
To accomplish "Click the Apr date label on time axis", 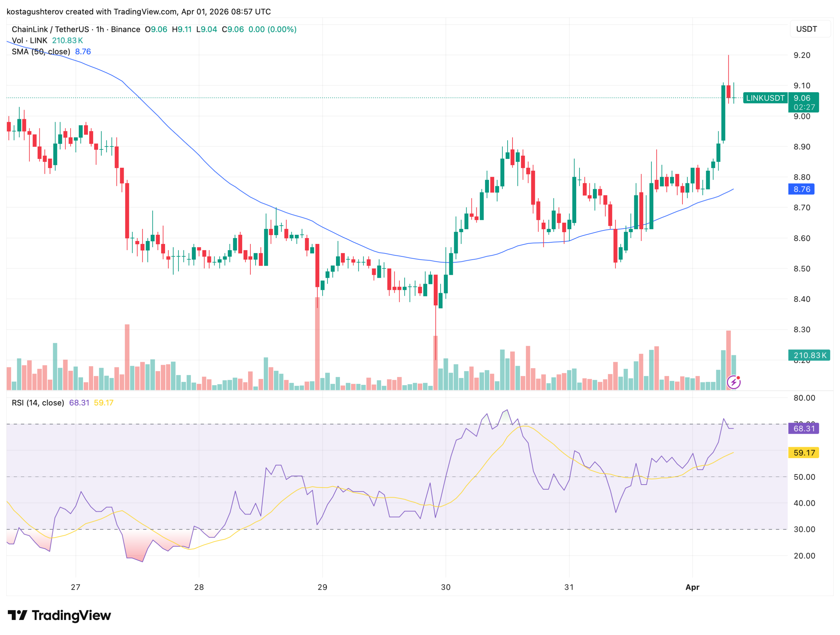I will pyautogui.click(x=692, y=587).
